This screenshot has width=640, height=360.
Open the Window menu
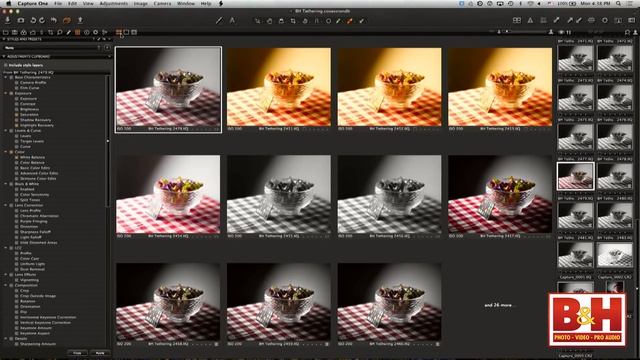click(x=186, y=3)
